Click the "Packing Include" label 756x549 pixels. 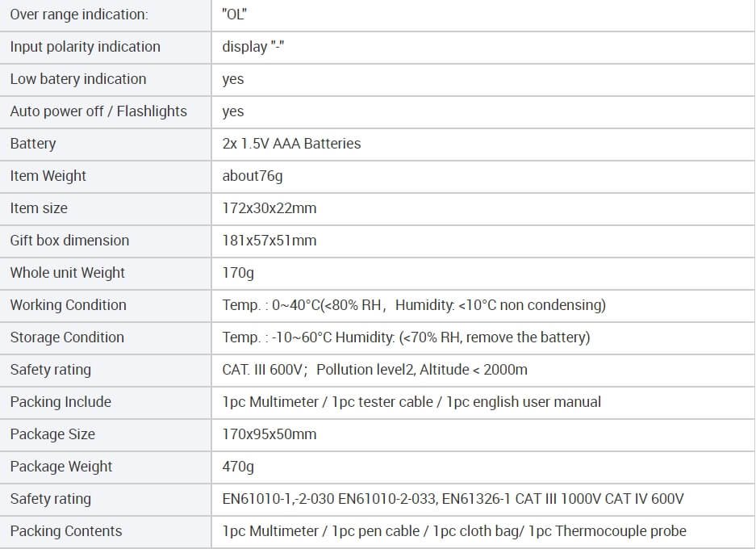click(x=61, y=402)
